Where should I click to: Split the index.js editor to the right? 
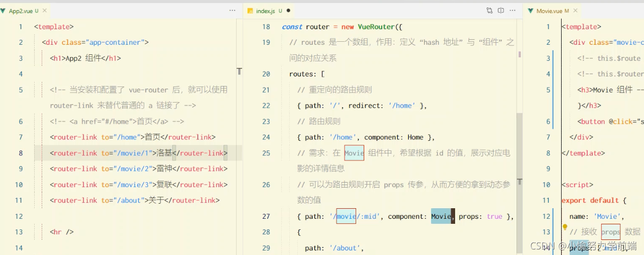[x=501, y=11]
